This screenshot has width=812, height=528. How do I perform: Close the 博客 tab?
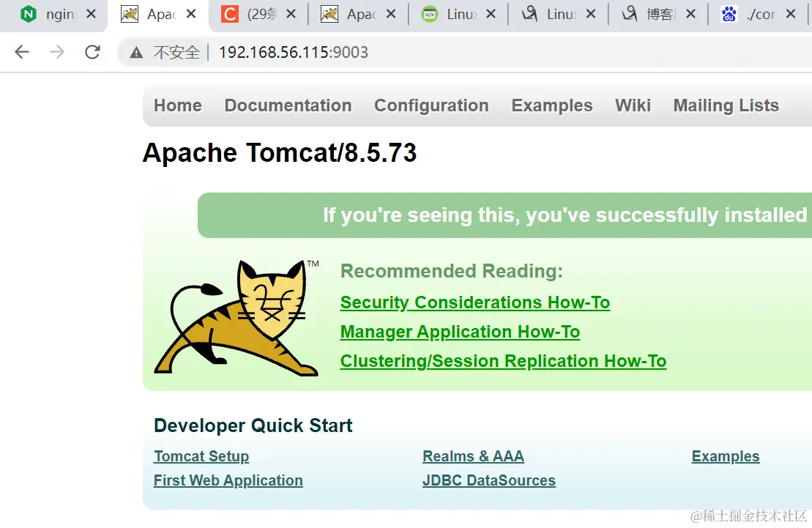[x=690, y=14]
